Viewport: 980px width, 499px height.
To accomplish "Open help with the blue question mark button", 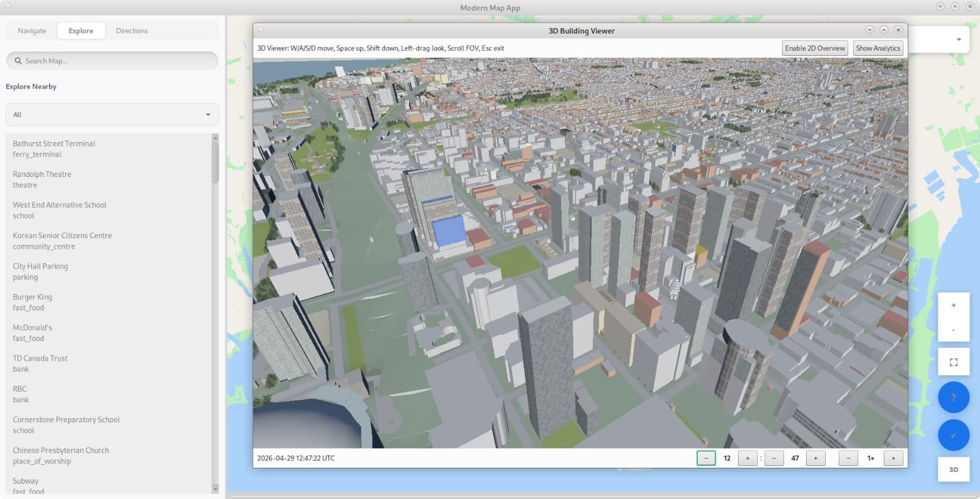I will pos(953,397).
